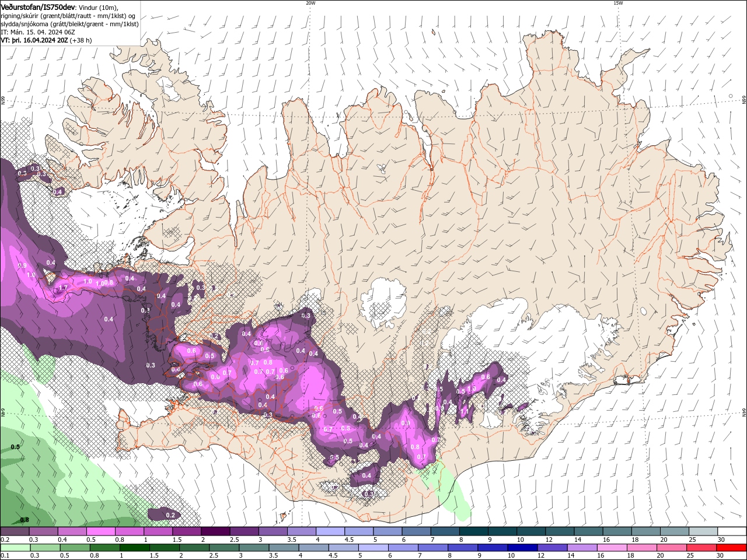Pick the bright pink 0.5 swatch in the upper legend row
Screen dimensions: 747x560
coord(100,531)
